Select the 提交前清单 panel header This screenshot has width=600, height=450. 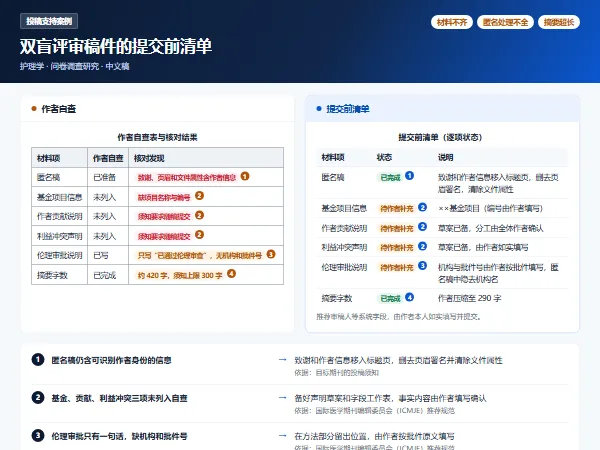click(x=442, y=109)
